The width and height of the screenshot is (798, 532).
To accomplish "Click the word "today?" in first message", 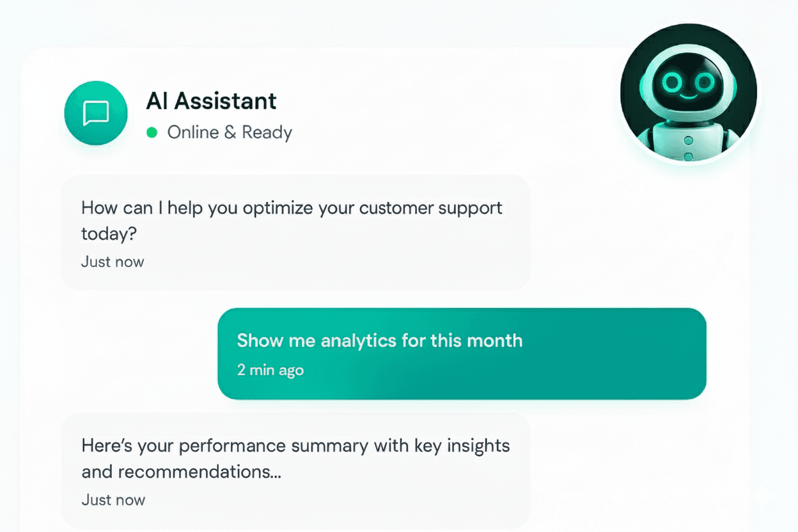I will [x=109, y=233].
